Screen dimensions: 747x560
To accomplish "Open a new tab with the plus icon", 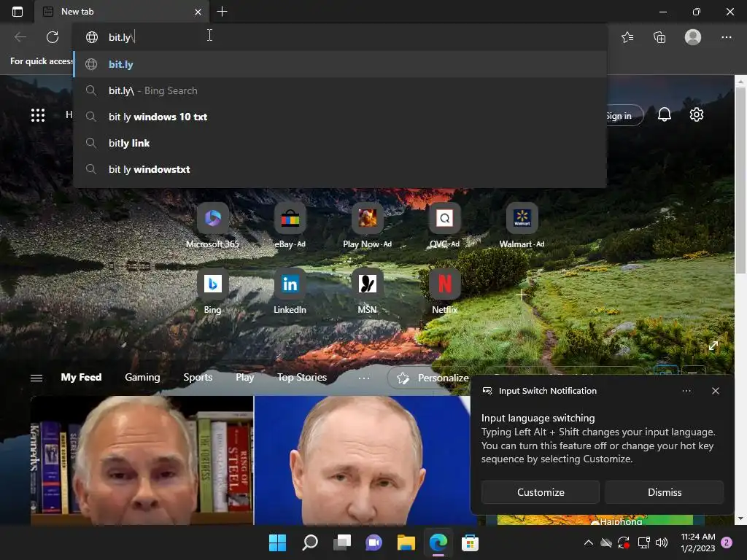I will click(x=222, y=12).
